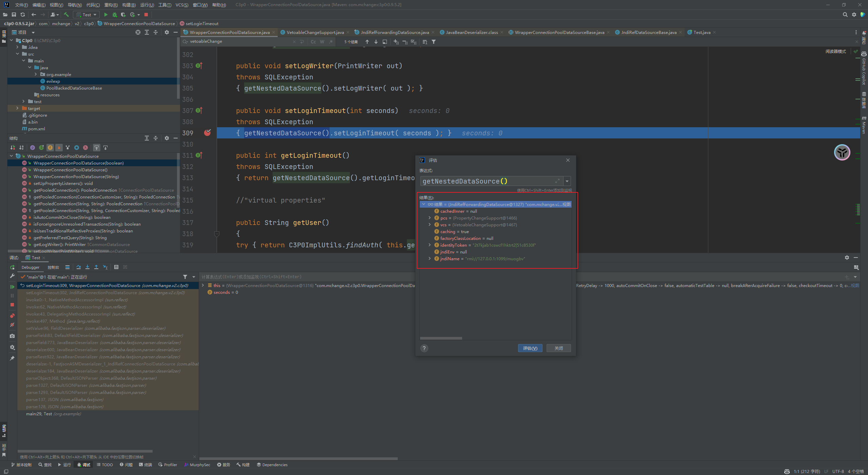Navigate back with the left arrow icon
Screen dimensions: 868x475
tap(34, 15)
